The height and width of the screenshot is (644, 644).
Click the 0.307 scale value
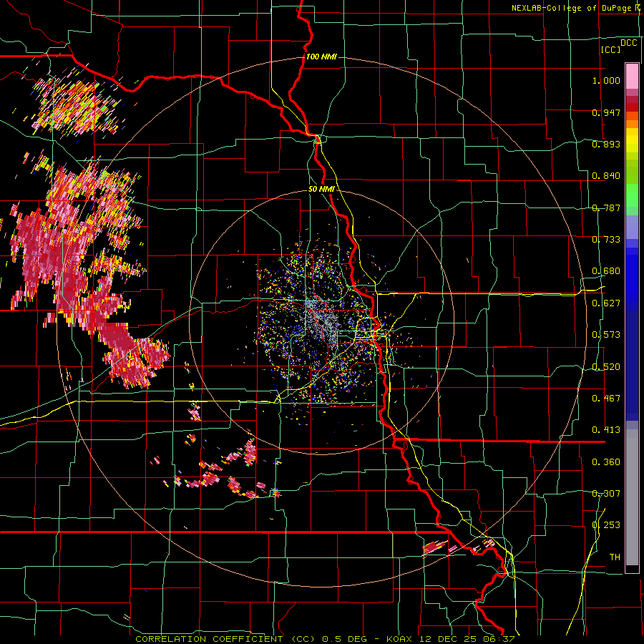tap(606, 493)
